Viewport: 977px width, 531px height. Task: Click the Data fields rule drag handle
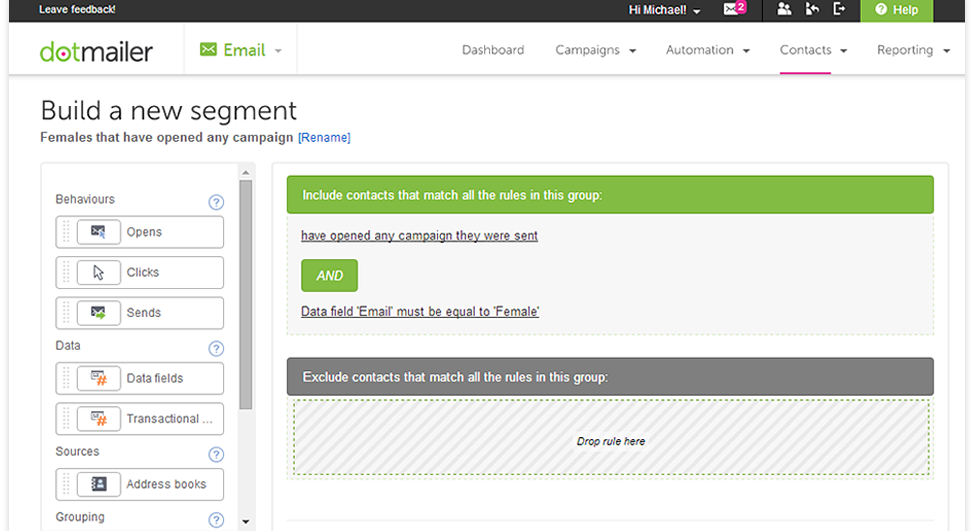tap(66, 378)
